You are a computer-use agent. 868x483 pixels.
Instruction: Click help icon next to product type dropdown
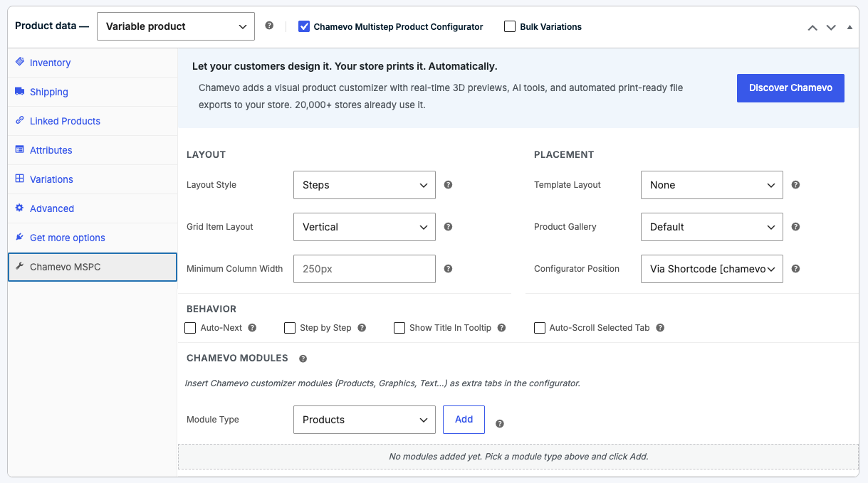pos(269,26)
